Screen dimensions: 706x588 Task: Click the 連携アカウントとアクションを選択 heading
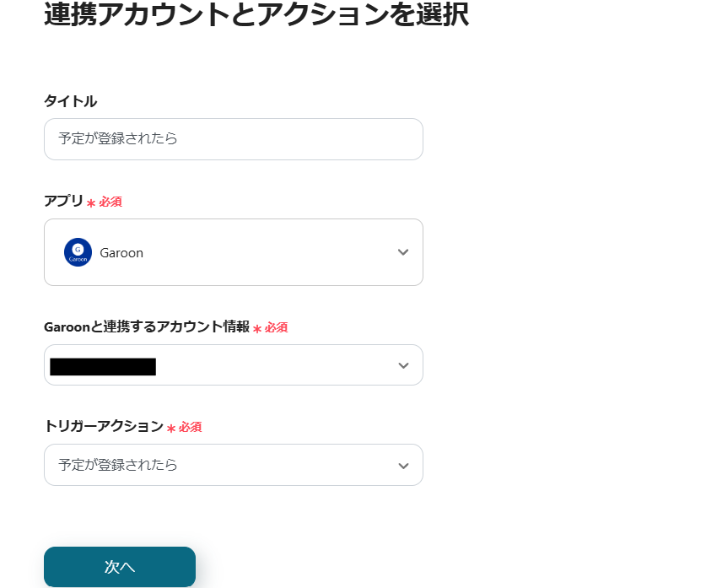tap(256, 14)
